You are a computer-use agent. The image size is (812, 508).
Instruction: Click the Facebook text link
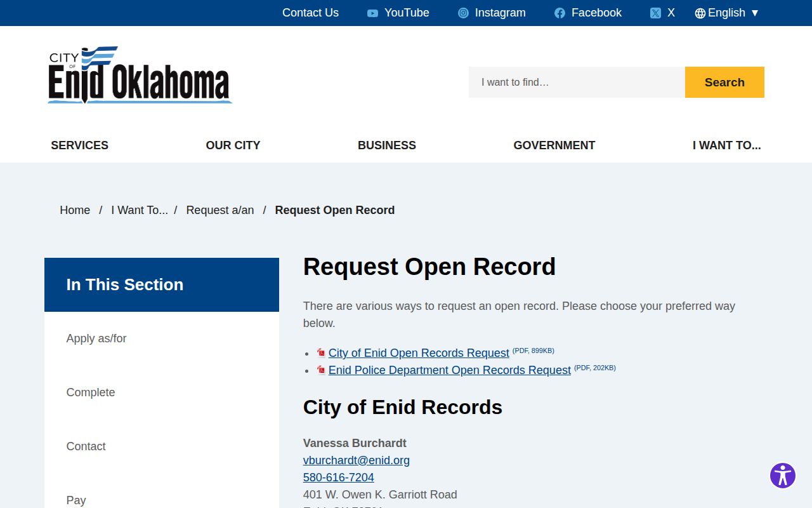pos(596,13)
